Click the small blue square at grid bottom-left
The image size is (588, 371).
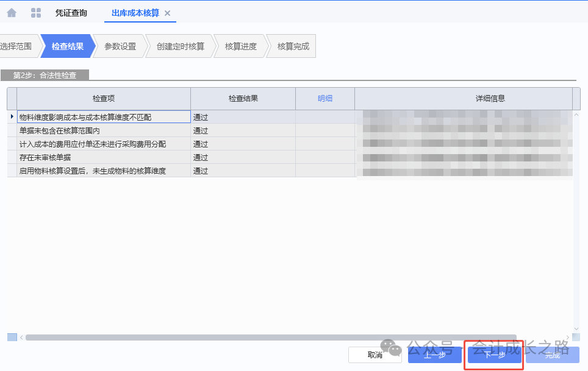[12, 337]
